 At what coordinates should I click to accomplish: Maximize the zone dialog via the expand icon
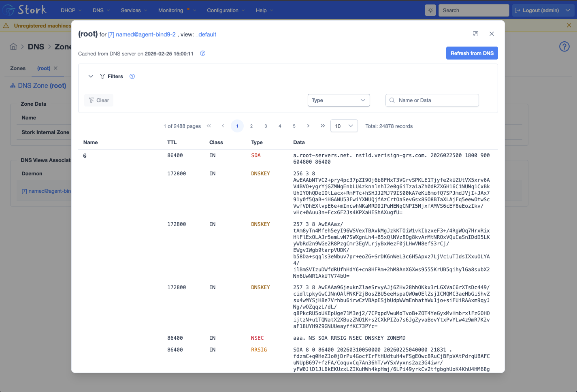tap(475, 34)
